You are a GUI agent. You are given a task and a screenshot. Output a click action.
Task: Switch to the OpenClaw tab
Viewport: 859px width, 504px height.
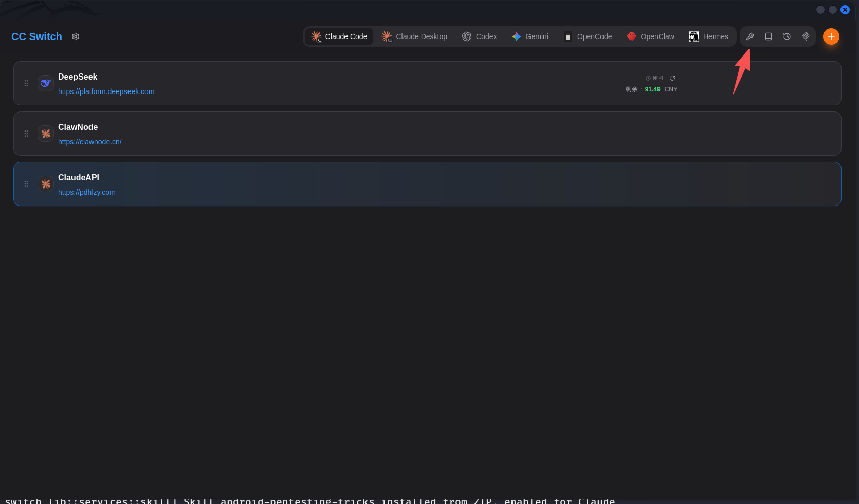coord(651,36)
